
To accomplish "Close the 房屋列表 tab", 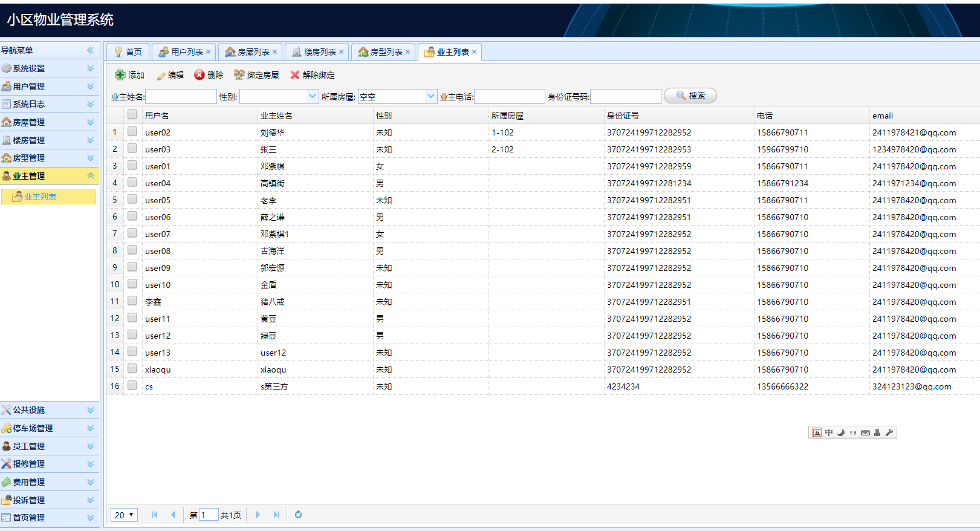I will (275, 52).
